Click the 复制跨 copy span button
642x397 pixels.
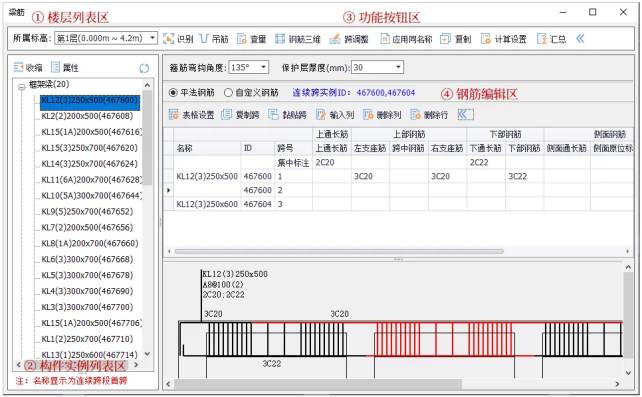pos(240,115)
